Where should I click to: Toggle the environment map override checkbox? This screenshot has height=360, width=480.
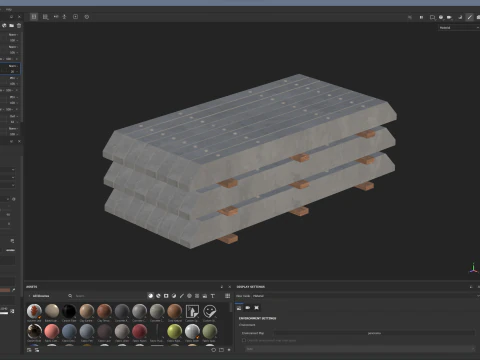coord(244,340)
